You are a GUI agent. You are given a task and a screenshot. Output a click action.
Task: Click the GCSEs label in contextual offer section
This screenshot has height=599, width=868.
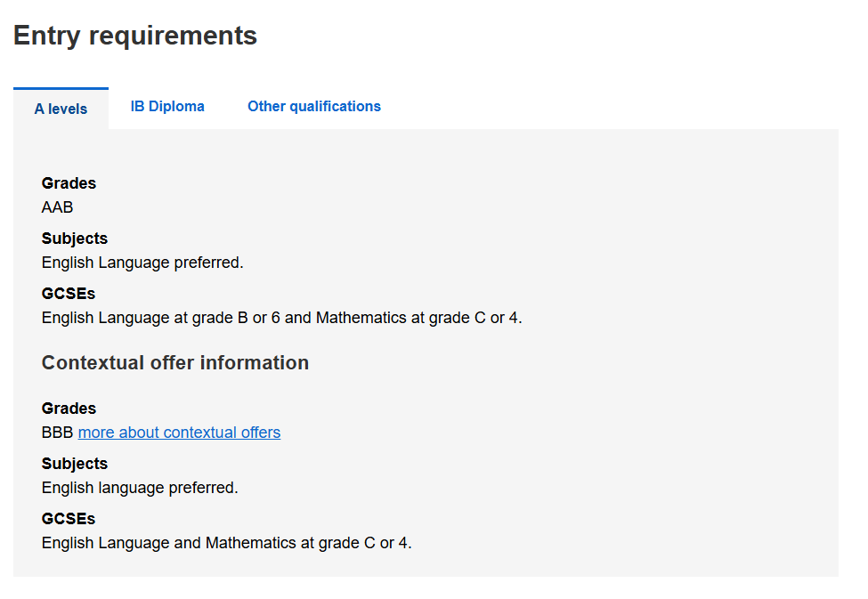[x=68, y=519]
